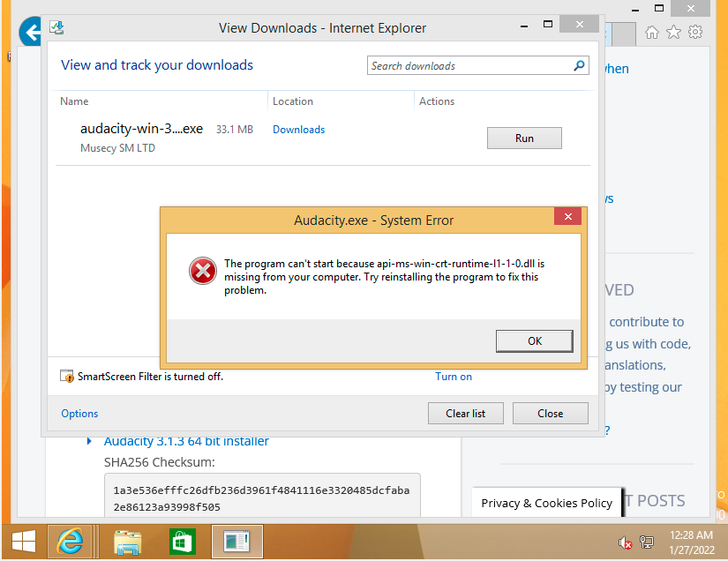Click the magnifier search icon in downloads
Viewport: 728px width, 561px height.
tap(579, 65)
